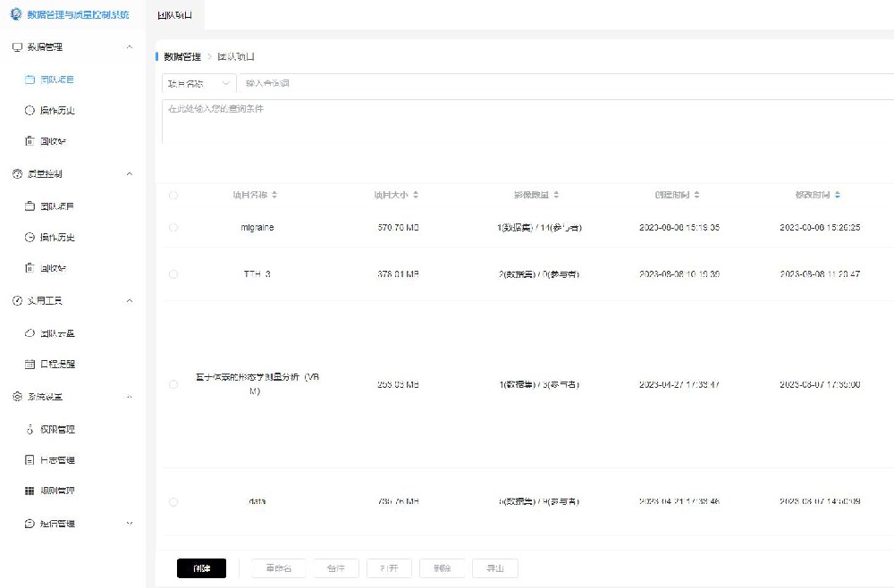
Task: Open 团队云盘 from the 实用工具 section
Action: pos(54,332)
